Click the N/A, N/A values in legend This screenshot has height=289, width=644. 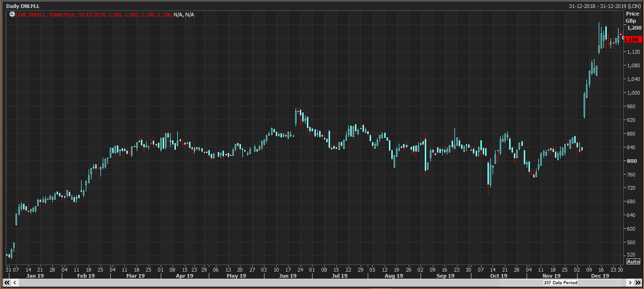(184, 15)
